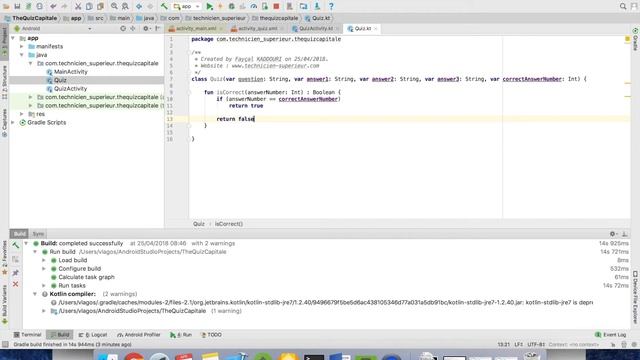
Task: Open the SDK Manager download icon
Action: tap(317, 6)
